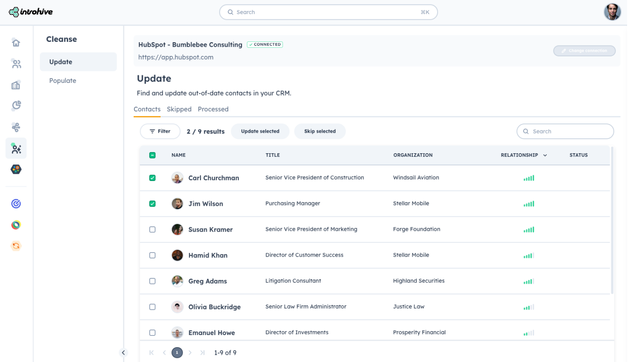
Task: Open the pie chart reports icon
Action: [x=16, y=106]
